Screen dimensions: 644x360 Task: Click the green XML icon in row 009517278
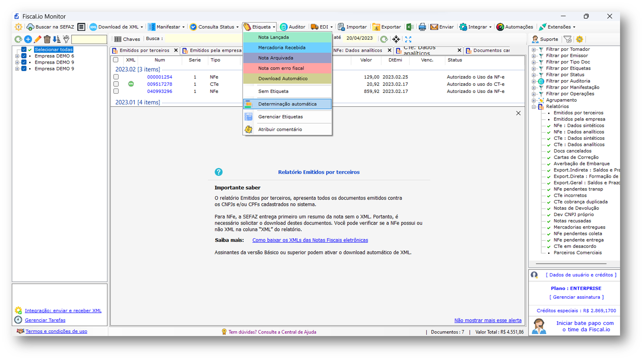click(131, 84)
